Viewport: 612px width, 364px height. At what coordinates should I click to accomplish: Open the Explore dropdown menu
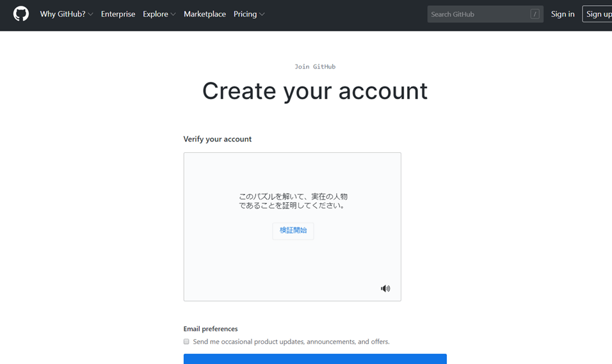click(159, 14)
